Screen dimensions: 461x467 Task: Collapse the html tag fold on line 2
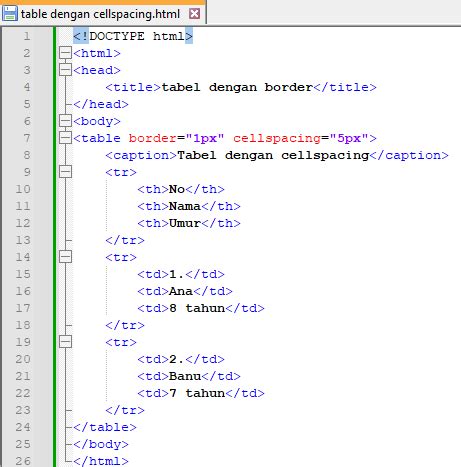pos(65,53)
